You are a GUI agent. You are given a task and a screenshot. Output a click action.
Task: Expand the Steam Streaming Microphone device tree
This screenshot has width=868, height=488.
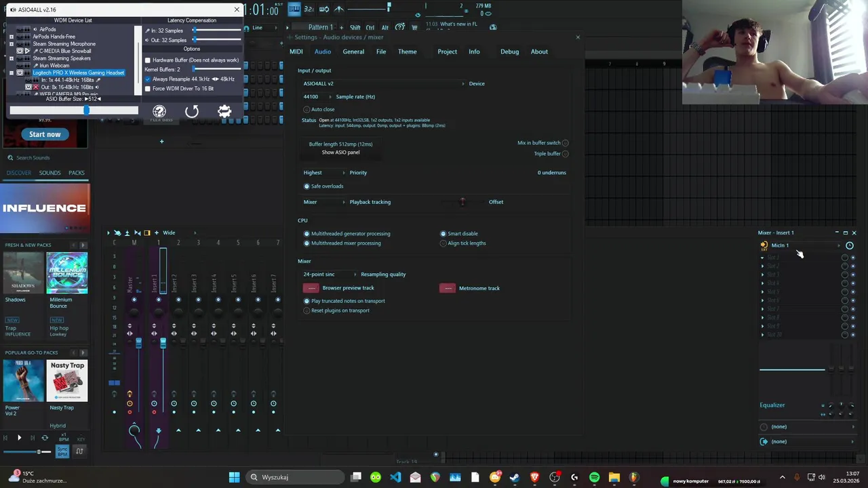(11, 44)
